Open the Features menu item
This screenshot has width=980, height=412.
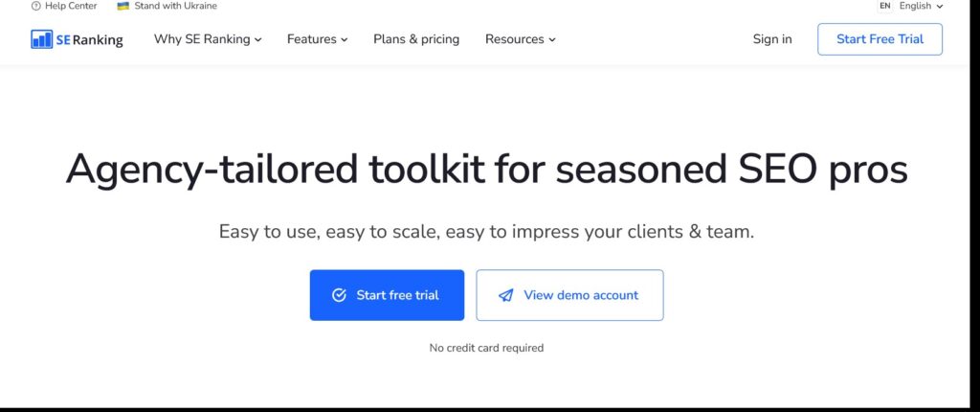[317, 39]
